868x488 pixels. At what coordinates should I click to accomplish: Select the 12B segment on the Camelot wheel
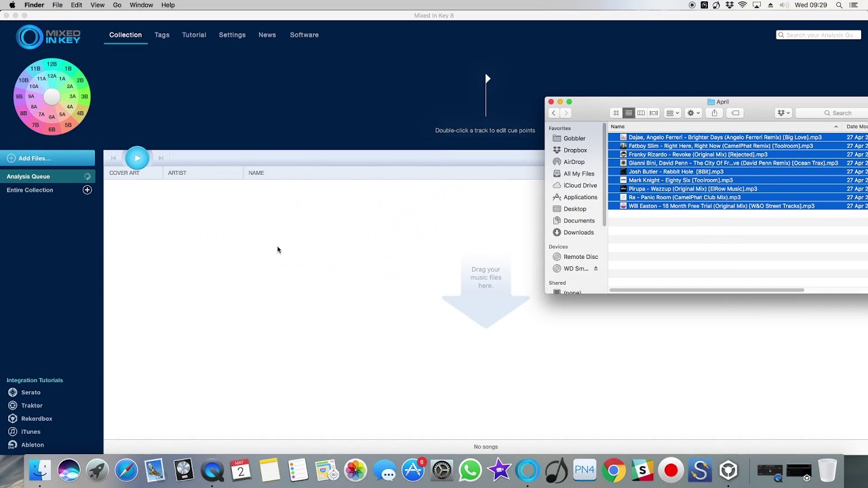[52, 64]
